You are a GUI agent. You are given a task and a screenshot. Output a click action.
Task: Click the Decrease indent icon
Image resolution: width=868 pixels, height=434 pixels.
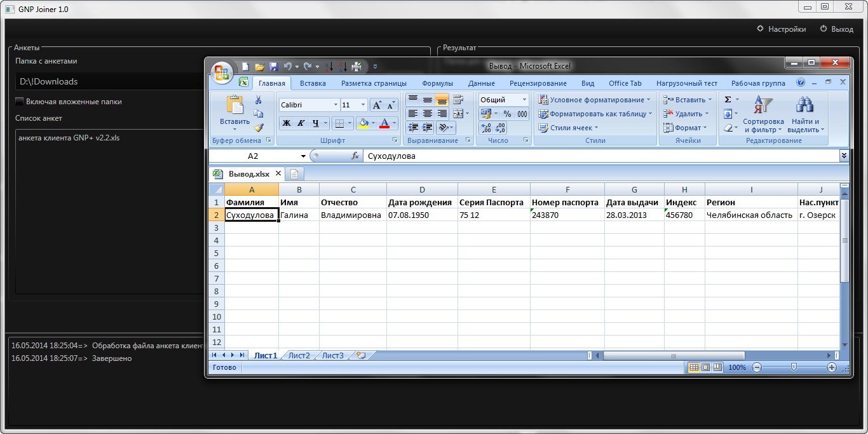[413, 128]
